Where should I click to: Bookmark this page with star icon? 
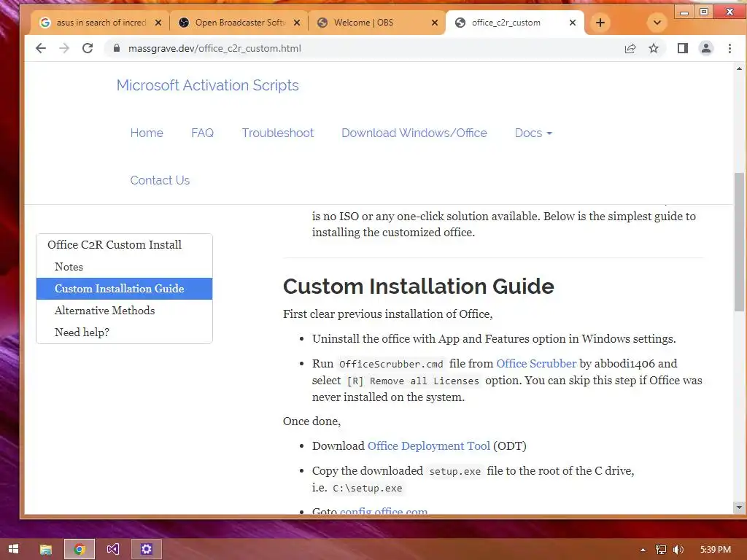pos(654,48)
